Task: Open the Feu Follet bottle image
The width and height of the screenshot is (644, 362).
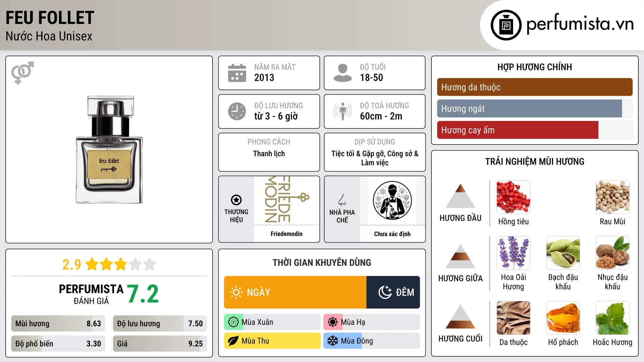Action: pyautogui.click(x=109, y=150)
